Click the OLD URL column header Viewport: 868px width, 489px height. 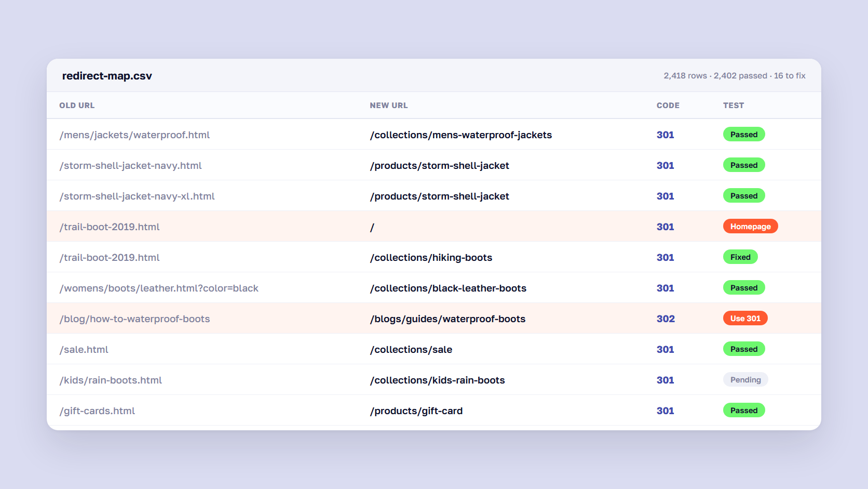pos(77,105)
